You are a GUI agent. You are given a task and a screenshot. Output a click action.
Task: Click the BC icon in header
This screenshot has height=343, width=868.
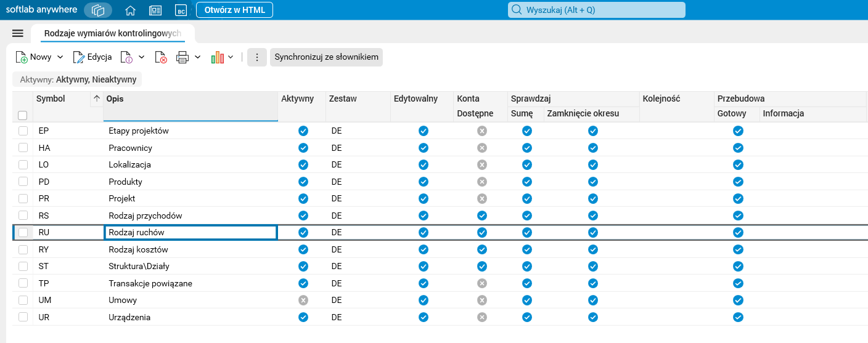point(181,10)
